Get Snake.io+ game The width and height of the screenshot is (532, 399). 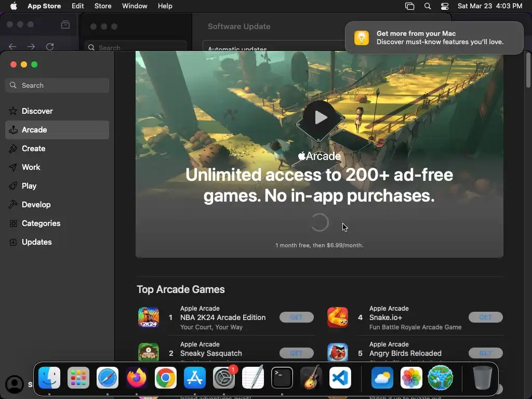coord(486,317)
